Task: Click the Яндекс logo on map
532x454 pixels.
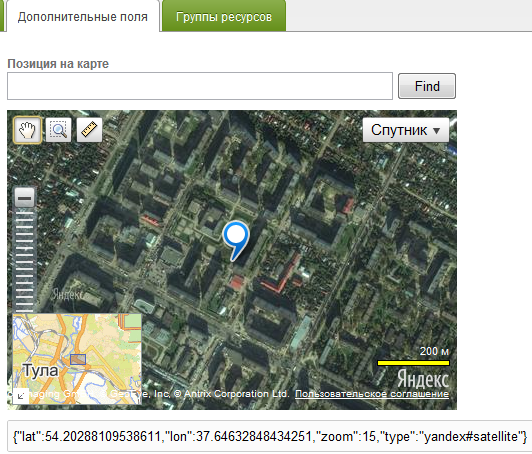Action: coord(423,379)
